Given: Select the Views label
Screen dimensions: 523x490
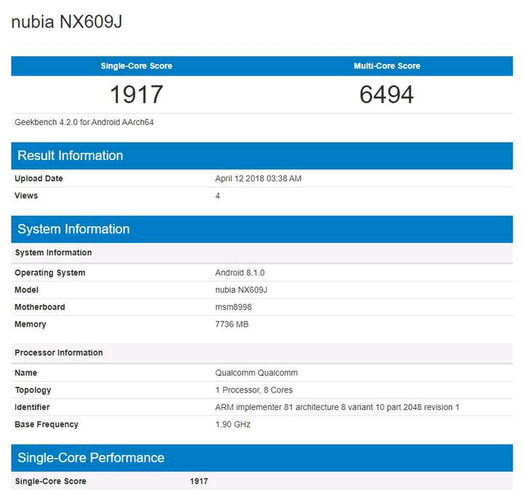Looking at the screenshot, I should 26,195.
